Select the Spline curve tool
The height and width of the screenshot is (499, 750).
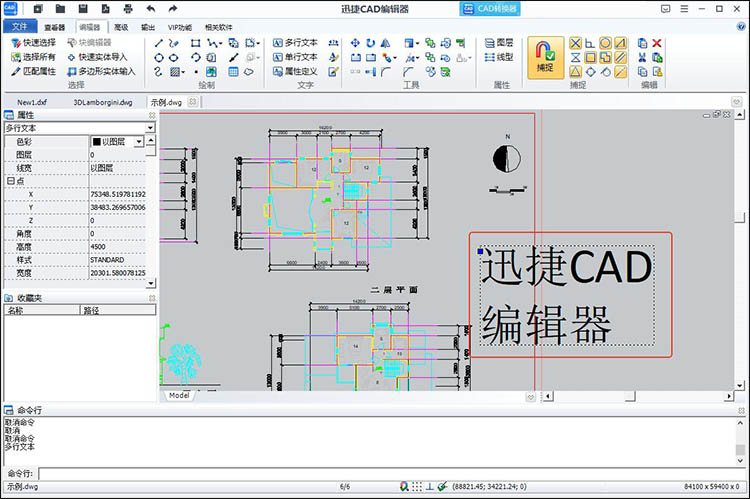[x=159, y=72]
